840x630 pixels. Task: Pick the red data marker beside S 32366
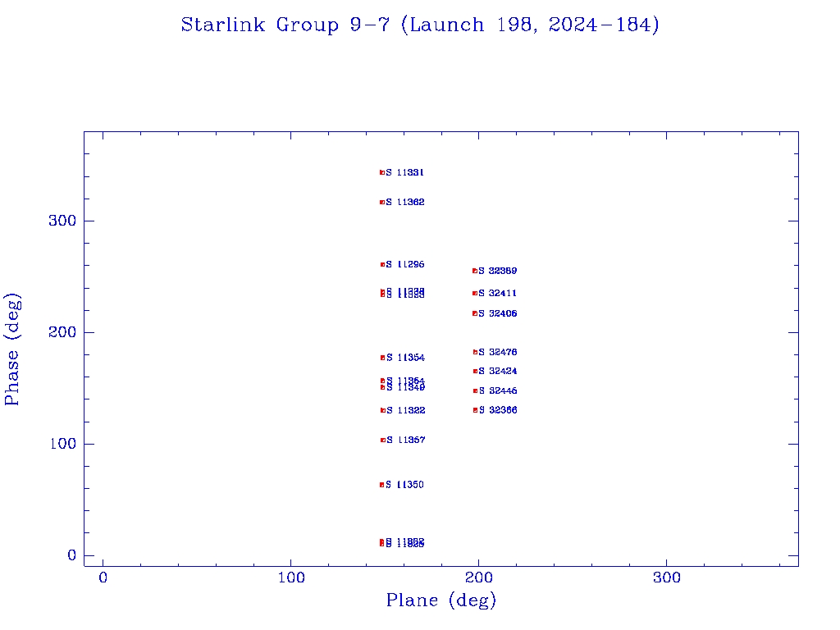[475, 410]
